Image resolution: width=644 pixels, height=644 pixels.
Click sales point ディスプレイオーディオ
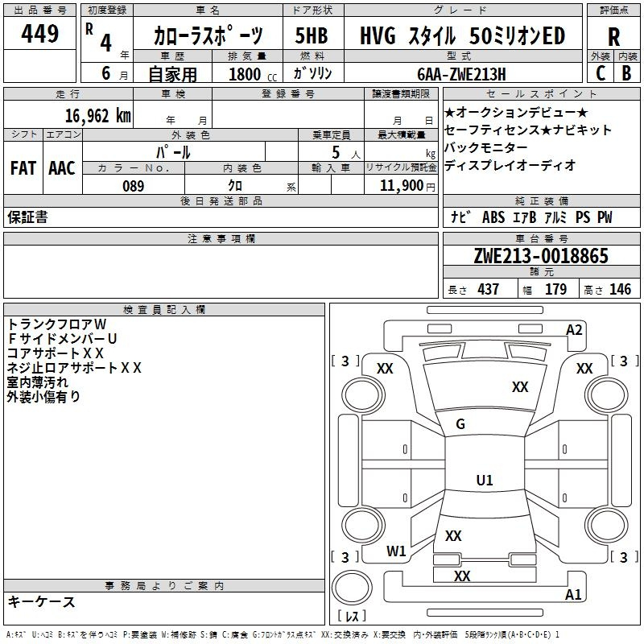(510, 165)
